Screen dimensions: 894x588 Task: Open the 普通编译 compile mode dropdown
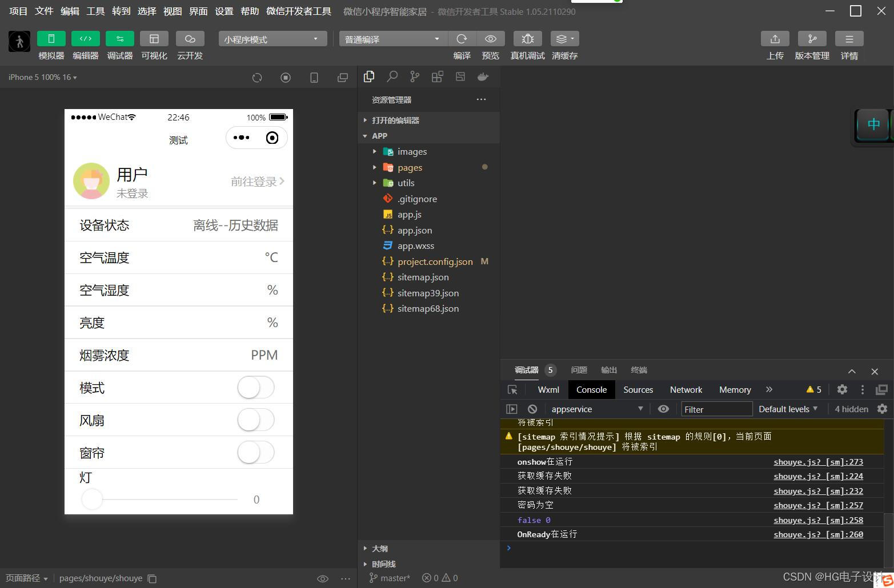point(394,39)
